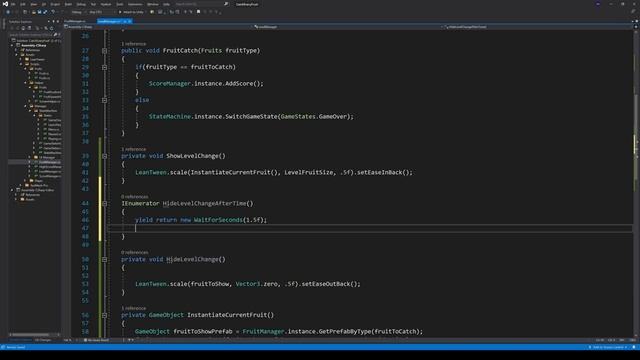
Task: Collapse the ShowLevelChange method fold
Action: click(x=104, y=156)
